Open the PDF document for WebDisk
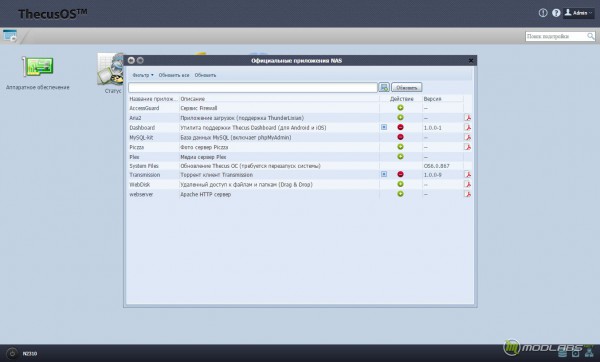Image resolution: width=600 pixels, height=362 pixels. pyautogui.click(x=467, y=184)
